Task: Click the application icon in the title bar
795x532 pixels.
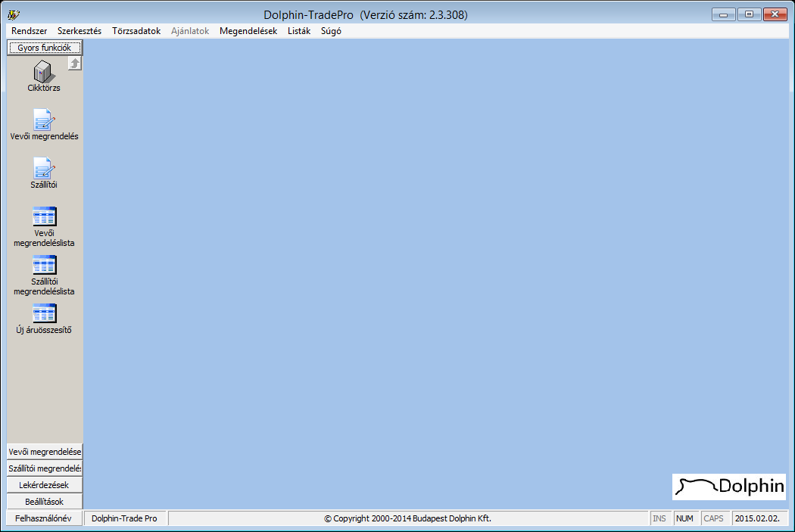Action: pos(14,14)
